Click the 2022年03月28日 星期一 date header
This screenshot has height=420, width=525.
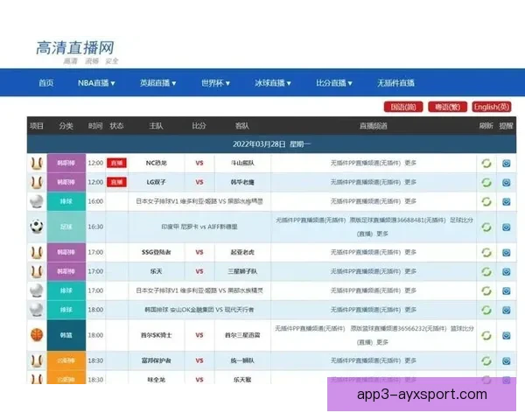(271, 144)
